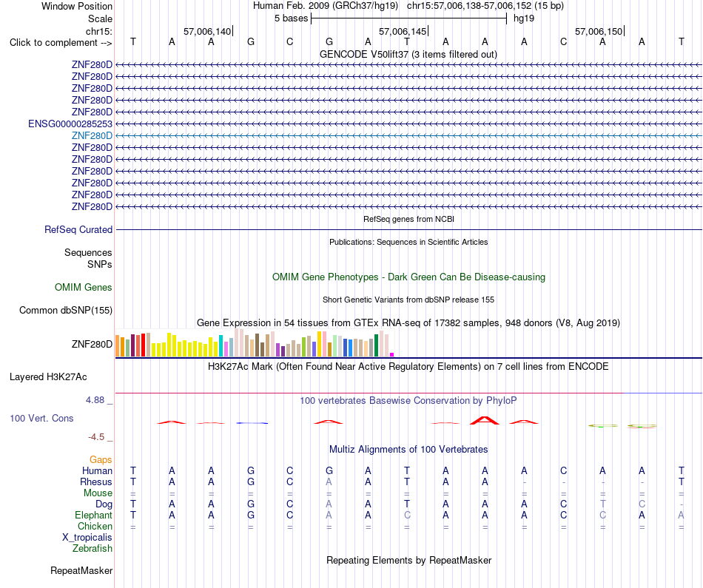Open the H3K27Ac Mark track title
Screen dimensions: 703x588
click(408, 367)
